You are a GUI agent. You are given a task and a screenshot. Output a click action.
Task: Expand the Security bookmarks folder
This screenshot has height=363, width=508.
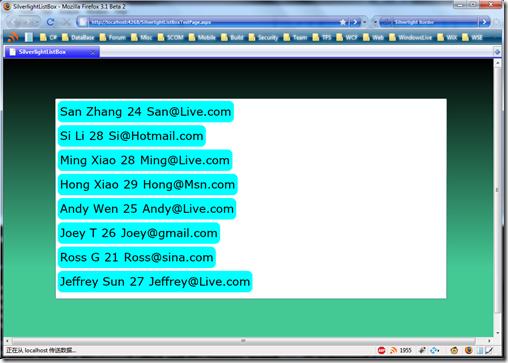pos(263,37)
